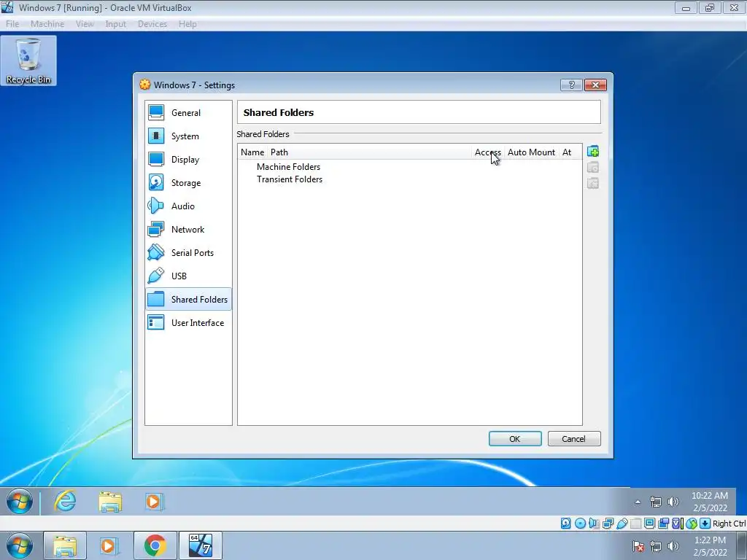Image resolution: width=747 pixels, height=560 pixels.
Task: Cancel the settings dialog
Action: point(574,438)
